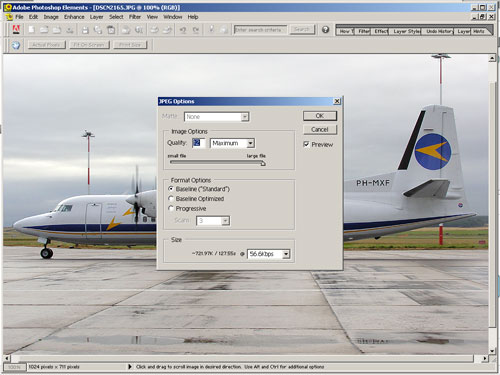Click the Help question mark icon
The width and height of the screenshot is (500, 375).
pyautogui.click(x=325, y=30)
